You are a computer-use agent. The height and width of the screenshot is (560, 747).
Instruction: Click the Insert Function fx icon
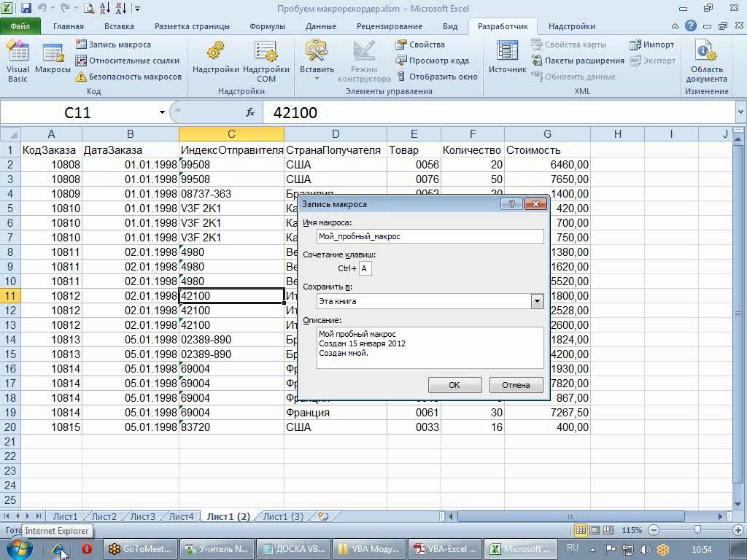tap(250, 112)
